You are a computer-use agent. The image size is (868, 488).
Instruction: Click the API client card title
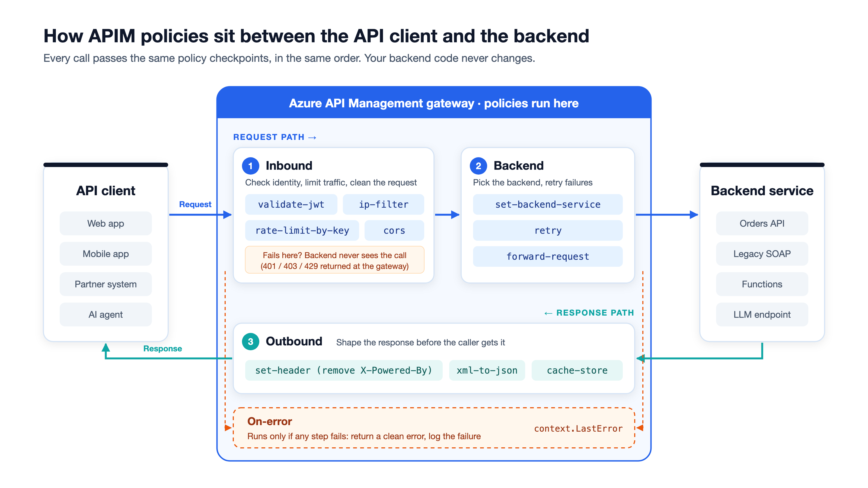pos(106,191)
